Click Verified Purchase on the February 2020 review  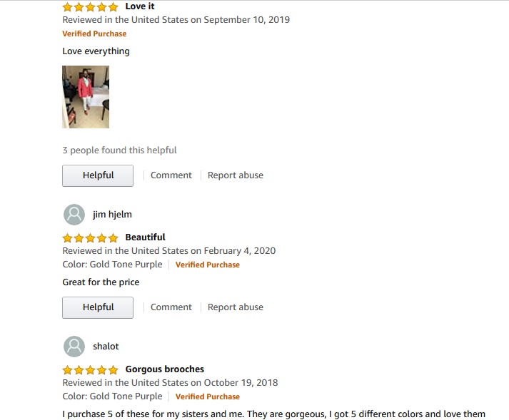click(207, 265)
